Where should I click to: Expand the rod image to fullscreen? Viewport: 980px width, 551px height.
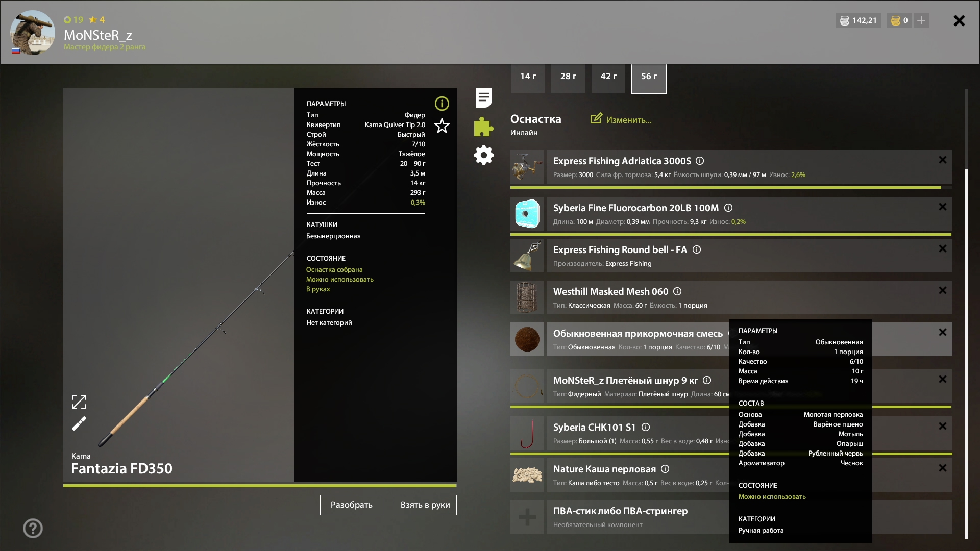79,402
